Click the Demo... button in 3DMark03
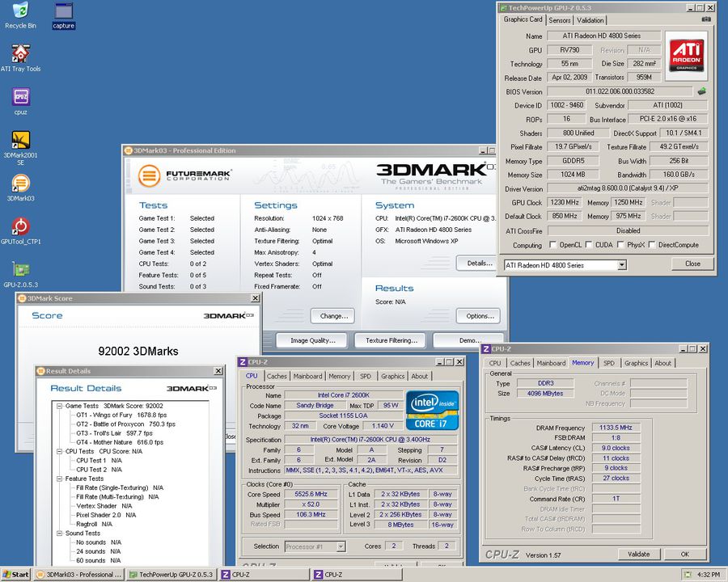The height and width of the screenshot is (582, 728). pos(469,340)
